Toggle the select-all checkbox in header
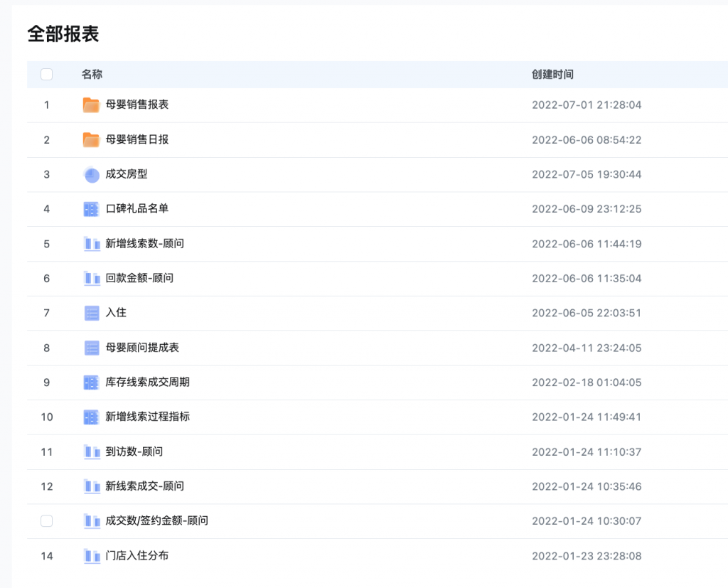The height and width of the screenshot is (588, 728). point(47,75)
